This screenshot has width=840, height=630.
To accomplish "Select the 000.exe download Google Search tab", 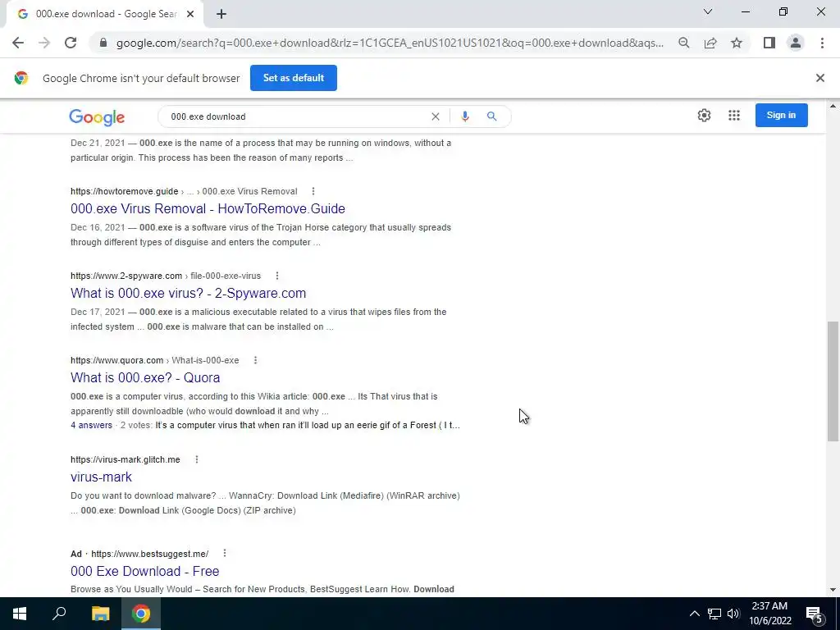I will [105, 15].
